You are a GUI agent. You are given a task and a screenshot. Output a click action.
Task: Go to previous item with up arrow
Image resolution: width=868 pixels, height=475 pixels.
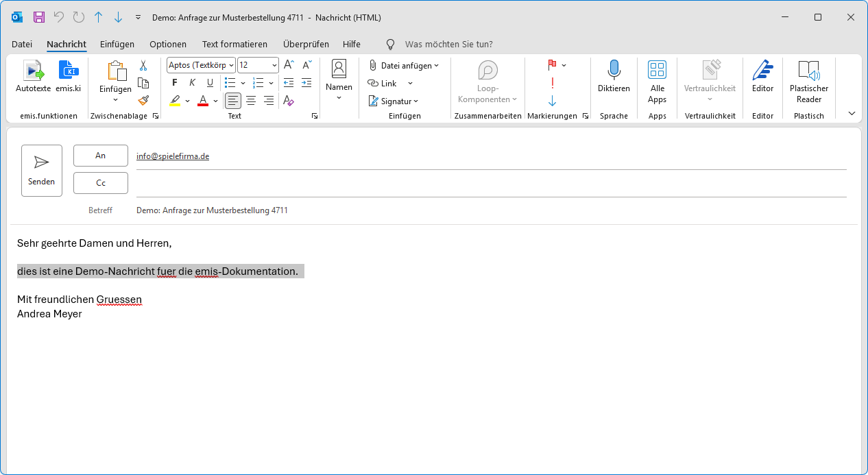[99, 17]
